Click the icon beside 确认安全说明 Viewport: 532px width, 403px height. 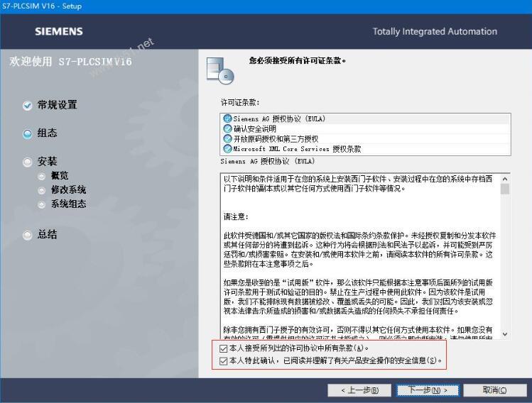point(227,129)
